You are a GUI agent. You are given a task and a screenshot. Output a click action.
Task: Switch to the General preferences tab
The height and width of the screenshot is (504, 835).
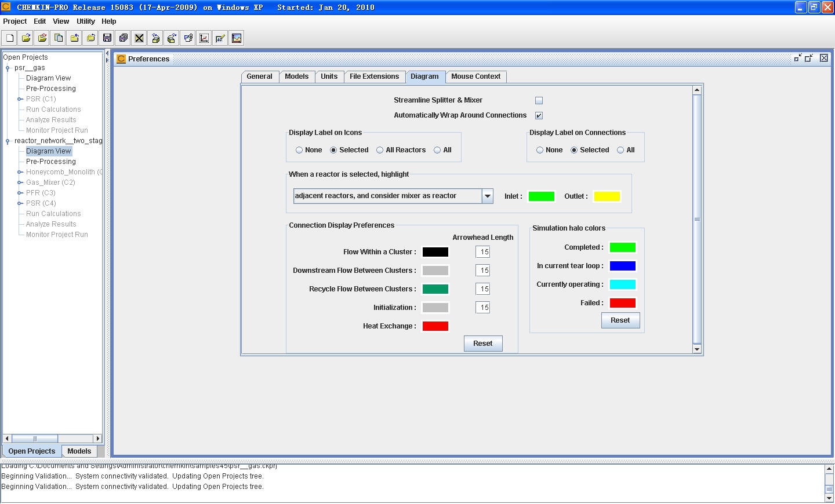pyautogui.click(x=259, y=76)
